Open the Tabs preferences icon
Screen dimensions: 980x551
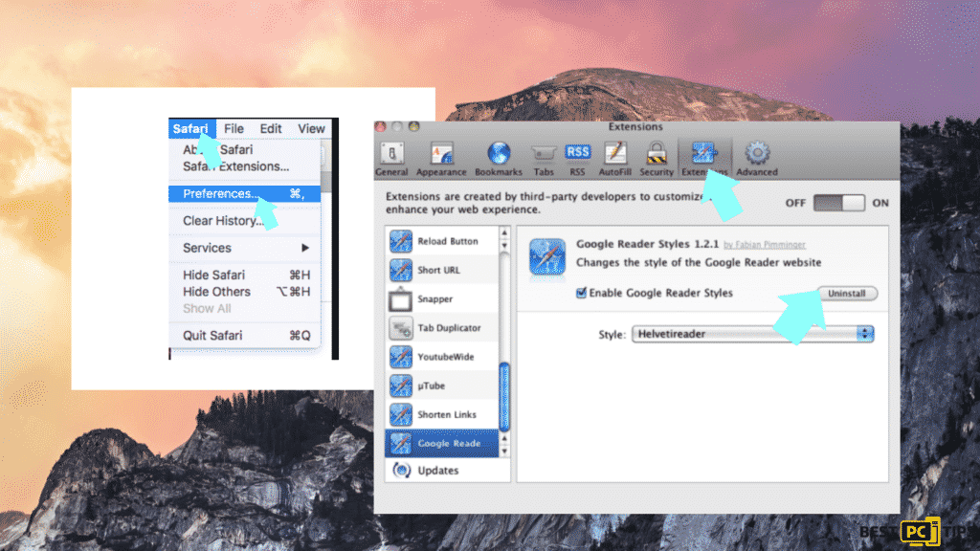click(544, 154)
